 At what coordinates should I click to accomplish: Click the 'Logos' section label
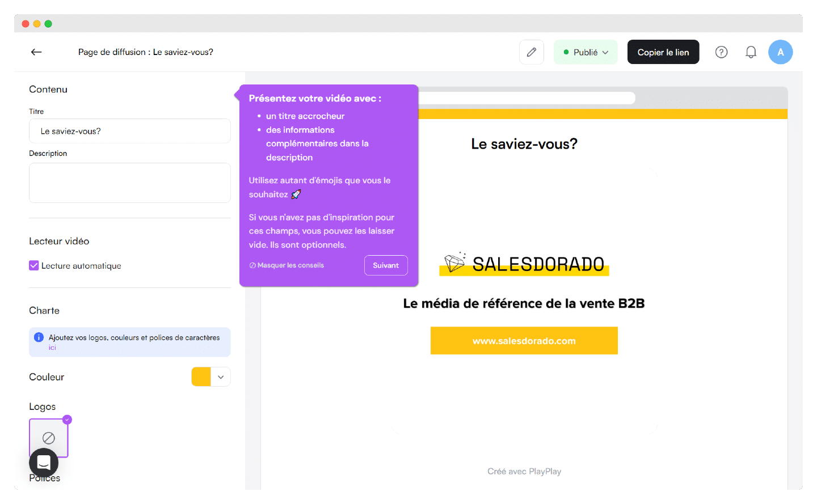click(43, 406)
